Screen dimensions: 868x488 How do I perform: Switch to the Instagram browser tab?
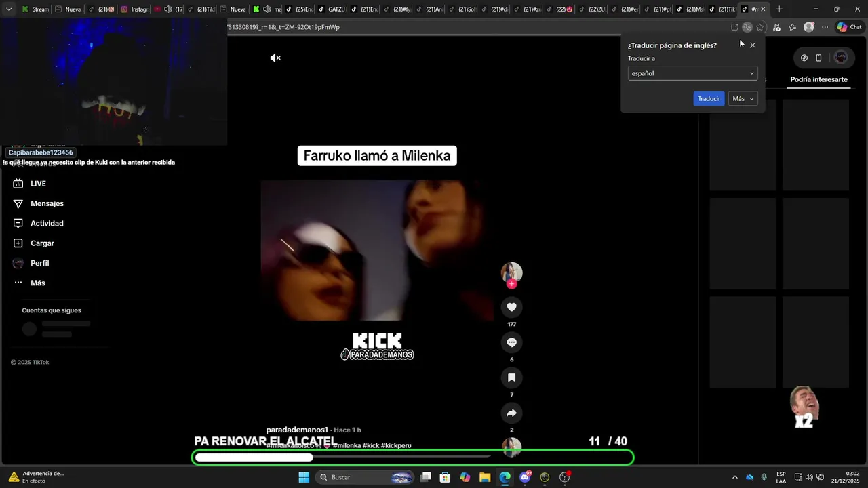[x=134, y=9]
